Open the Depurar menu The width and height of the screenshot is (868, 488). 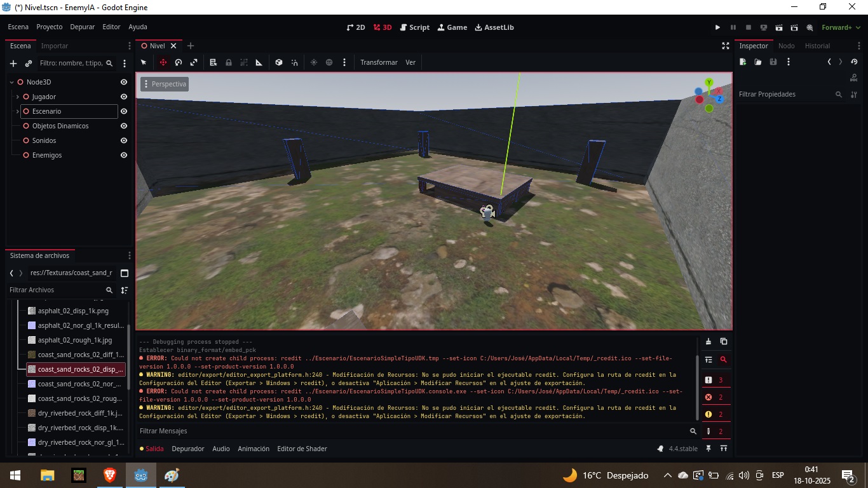pyautogui.click(x=83, y=27)
